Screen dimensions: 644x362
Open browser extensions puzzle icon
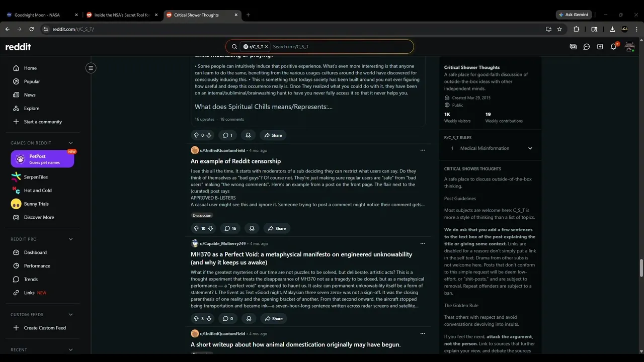tap(577, 29)
